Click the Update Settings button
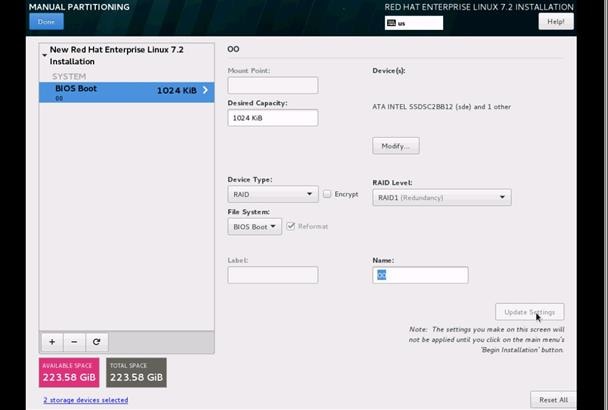This screenshot has width=608, height=410. point(529,312)
